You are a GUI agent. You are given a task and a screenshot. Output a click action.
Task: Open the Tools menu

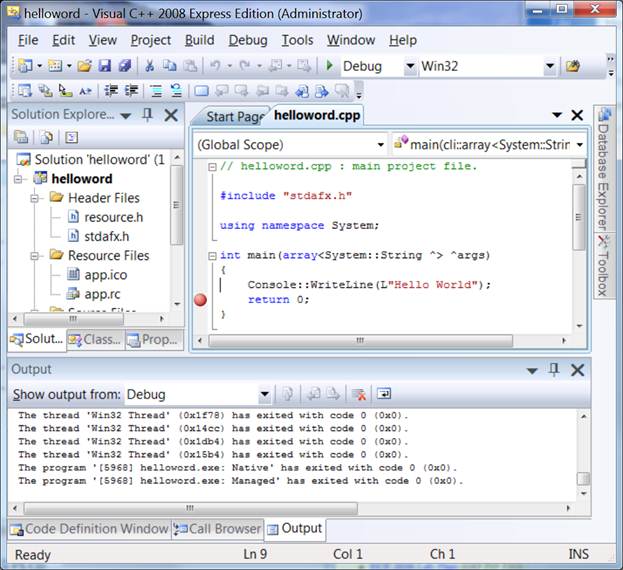coord(297,40)
